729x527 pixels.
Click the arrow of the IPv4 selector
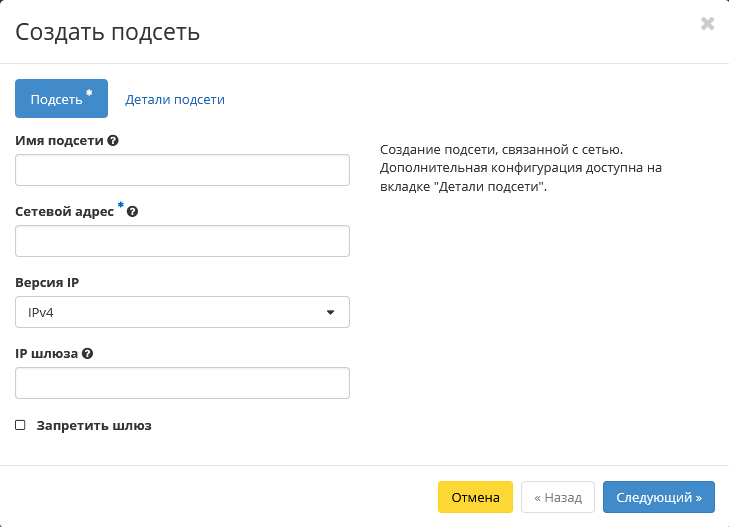331,312
